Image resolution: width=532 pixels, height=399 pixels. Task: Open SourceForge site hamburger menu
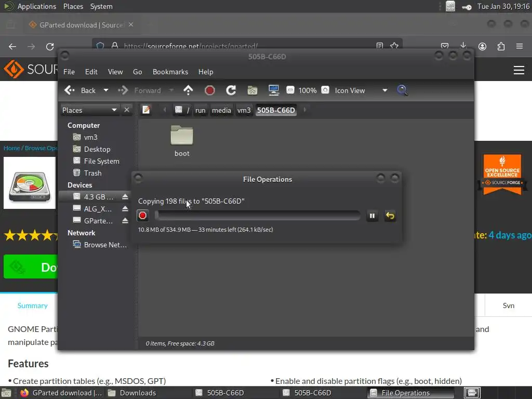coord(519,70)
